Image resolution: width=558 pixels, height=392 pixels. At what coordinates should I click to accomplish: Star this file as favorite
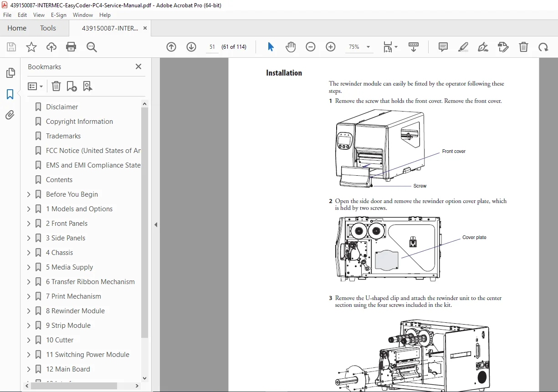coord(31,47)
